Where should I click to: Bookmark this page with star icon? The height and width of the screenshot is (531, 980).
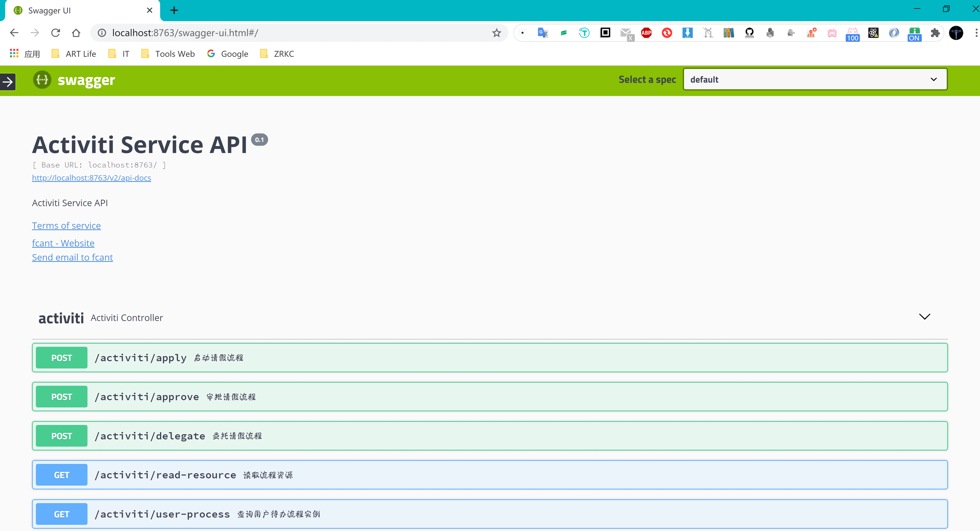(x=496, y=33)
